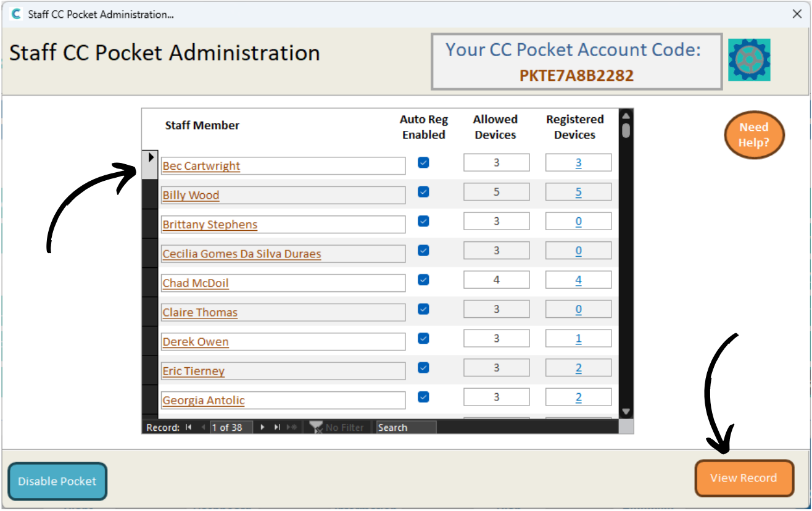The image size is (812, 511).
Task: Click the app icon in title bar
Action: (x=17, y=14)
